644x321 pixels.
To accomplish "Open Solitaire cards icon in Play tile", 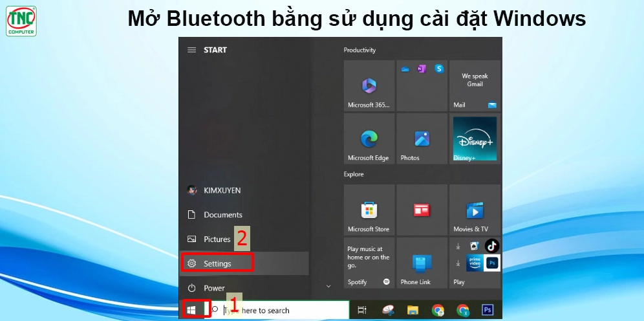I will coord(475,246).
